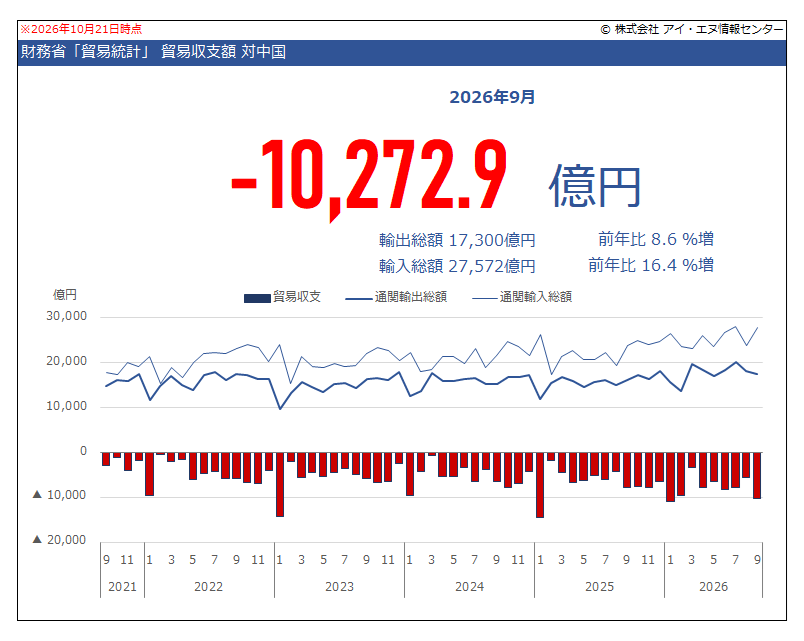Viewport: 804px width, 641px height.
Task: Click the text 前年比 8.6 %増
Action: [656, 239]
